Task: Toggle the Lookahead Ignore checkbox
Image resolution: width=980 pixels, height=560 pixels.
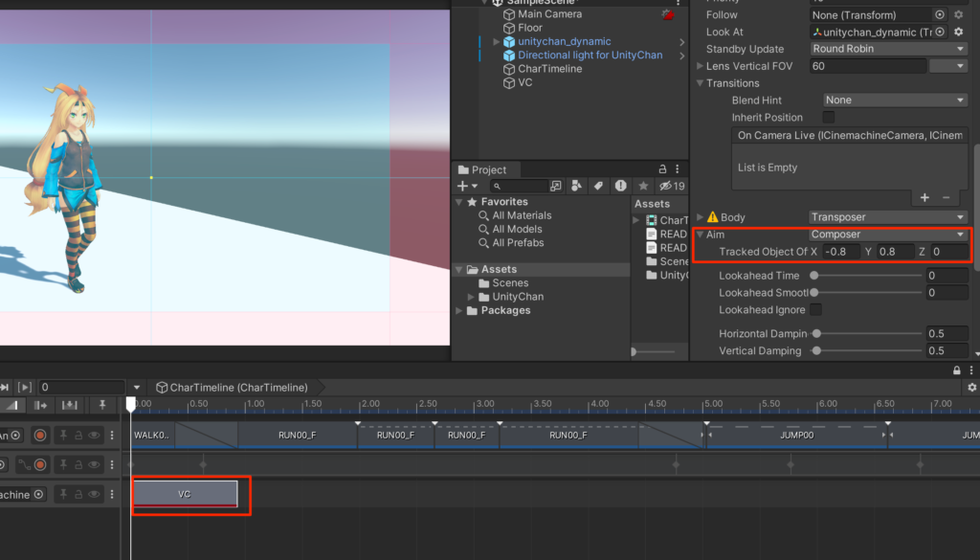Action: [x=816, y=309]
